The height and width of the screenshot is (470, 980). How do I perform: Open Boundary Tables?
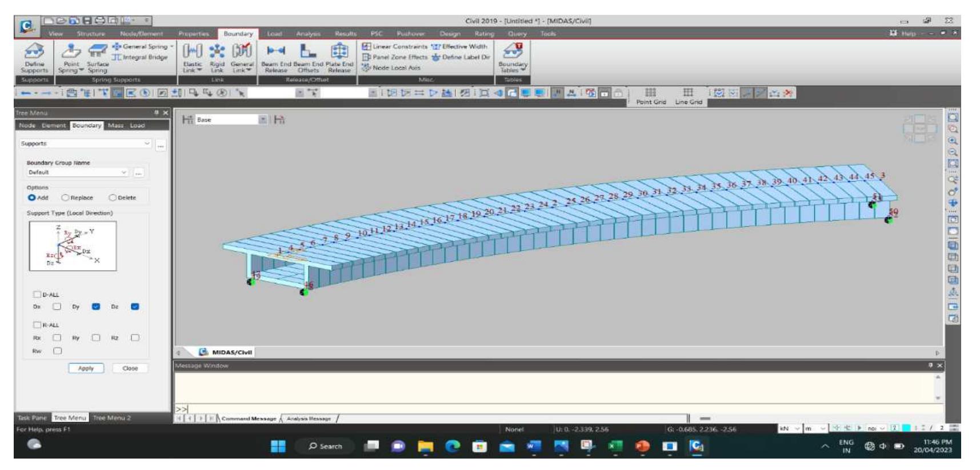[x=512, y=59]
